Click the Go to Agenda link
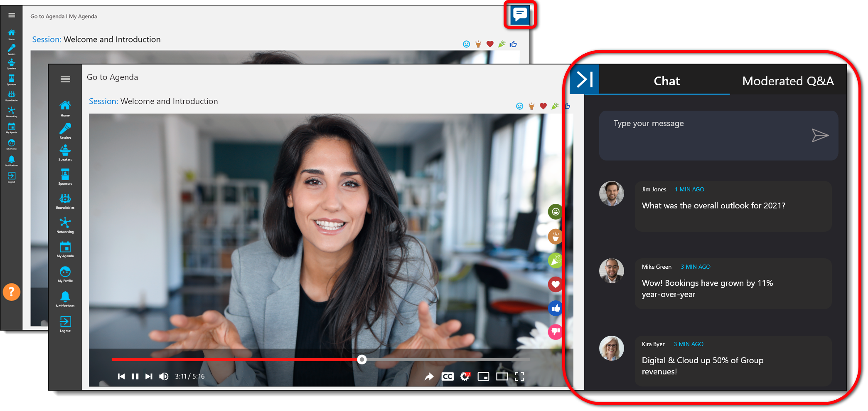Screen dimensions: 868x411 click(112, 77)
